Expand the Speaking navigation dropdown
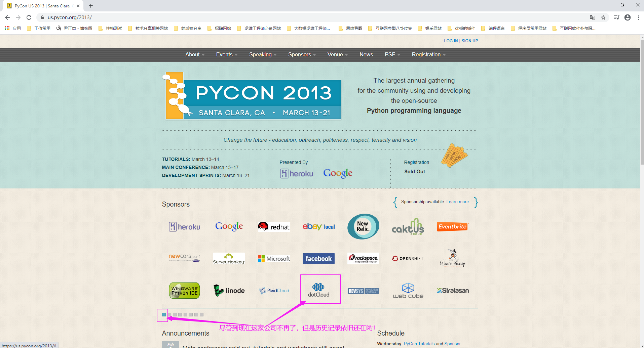Image resolution: width=644 pixels, height=348 pixels. pos(262,55)
